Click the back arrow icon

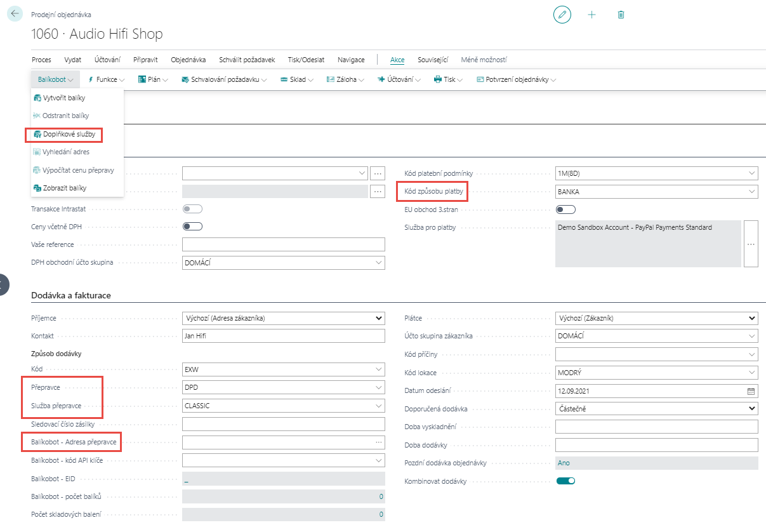[x=15, y=13]
